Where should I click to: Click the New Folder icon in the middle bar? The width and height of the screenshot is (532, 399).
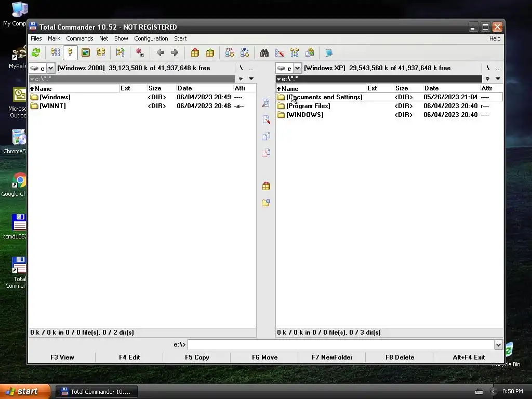[266, 203]
